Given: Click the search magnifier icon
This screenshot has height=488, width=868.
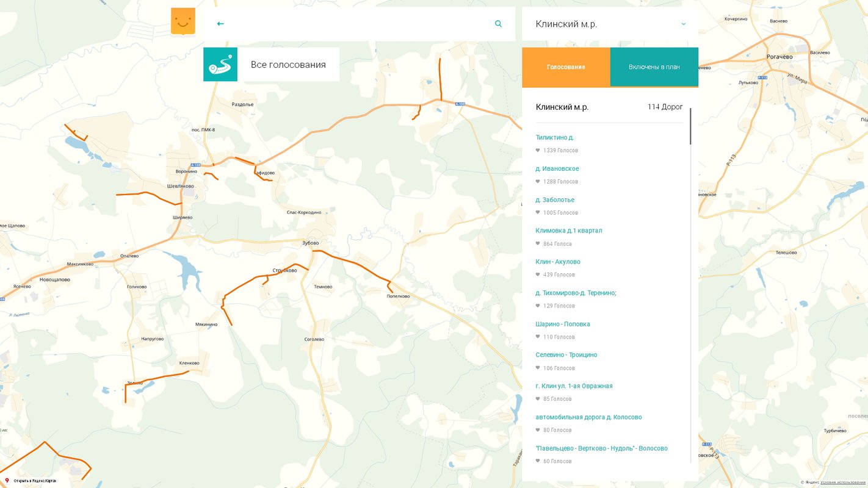Looking at the screenshot, I should 499,24.
